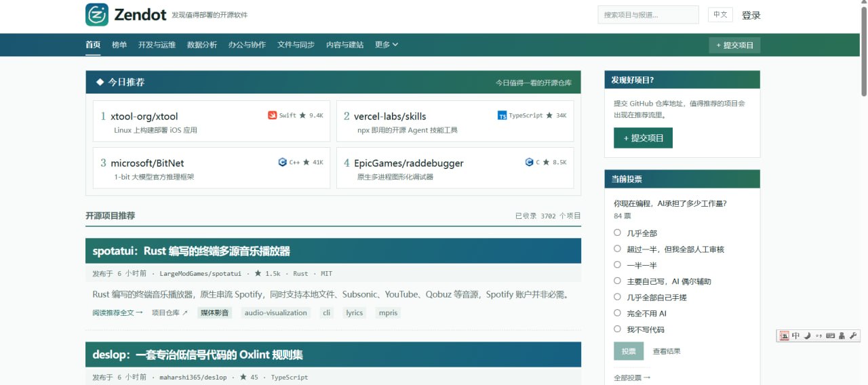The image size is (868, 385).
Task: Click the mpris tag
Action: [x=388, y=312]
